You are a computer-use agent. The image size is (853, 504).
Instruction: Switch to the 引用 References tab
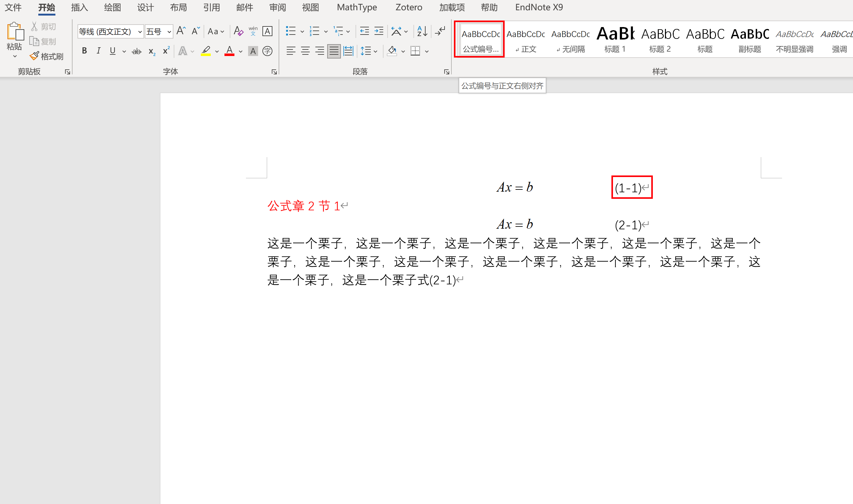point(211,7)
